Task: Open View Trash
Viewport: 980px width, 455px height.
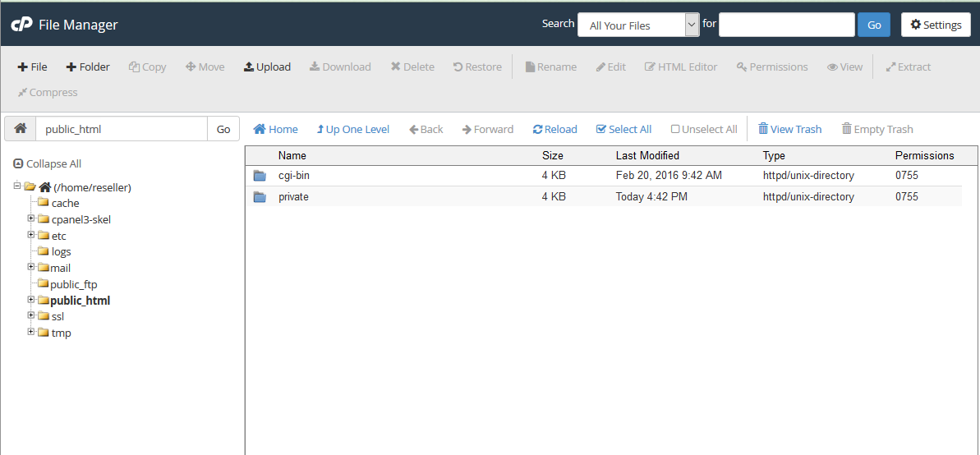Action: (x=789, y=129)
